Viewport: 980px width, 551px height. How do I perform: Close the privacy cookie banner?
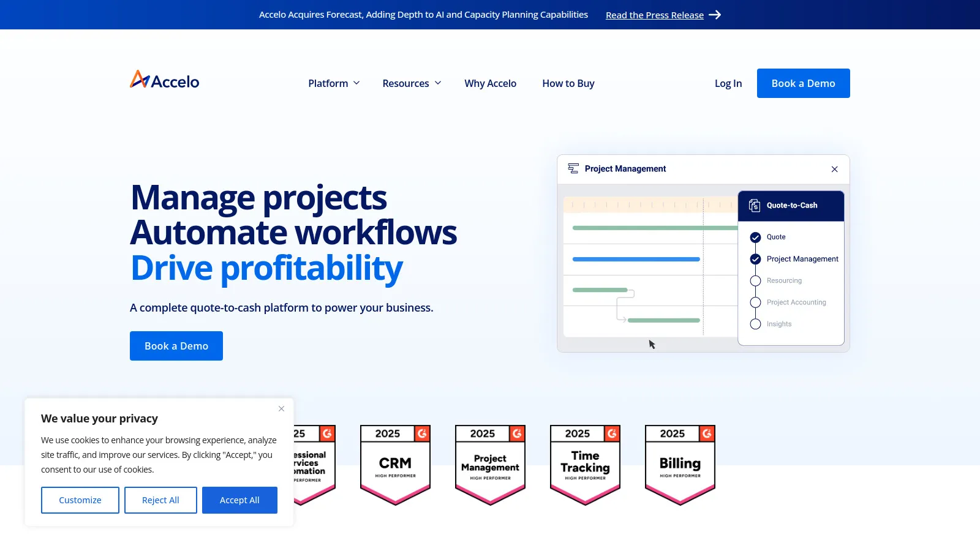(x=281, y=408)
